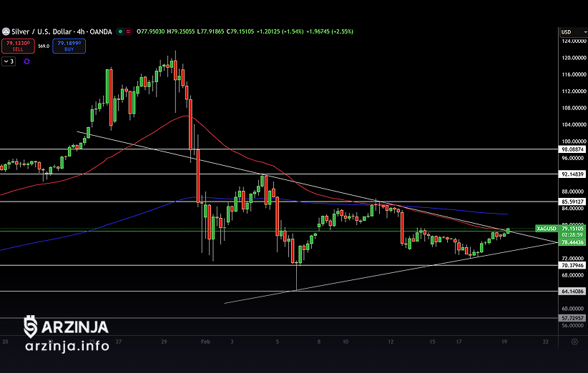Select the 64.14086 support level label
Viewport: 588px width, 373px height.
572,291
